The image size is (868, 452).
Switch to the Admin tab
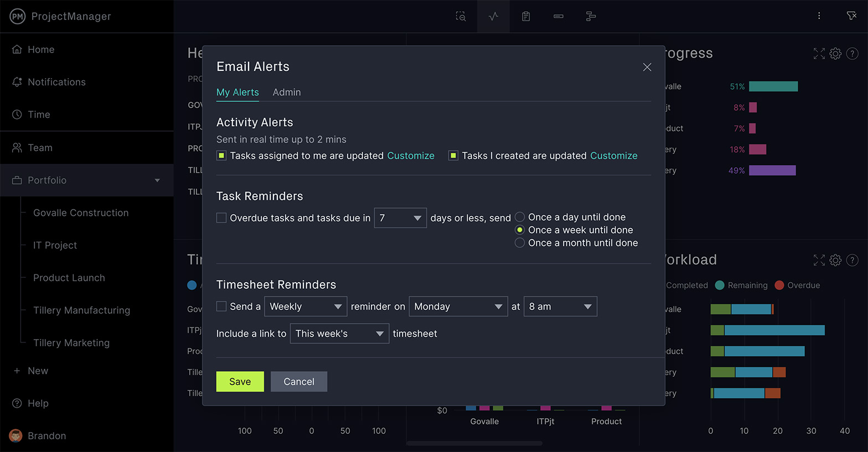[287, 92]
